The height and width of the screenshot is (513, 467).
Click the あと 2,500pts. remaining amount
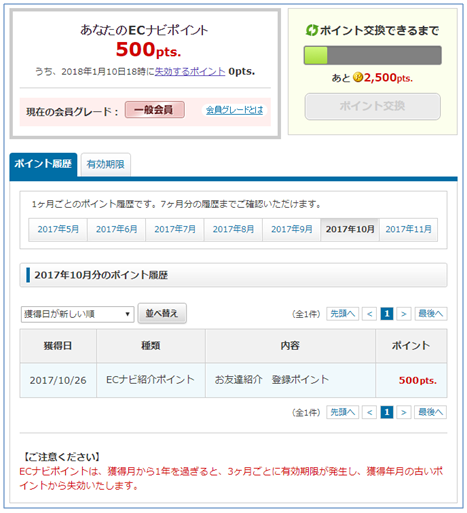pos(372,78)
